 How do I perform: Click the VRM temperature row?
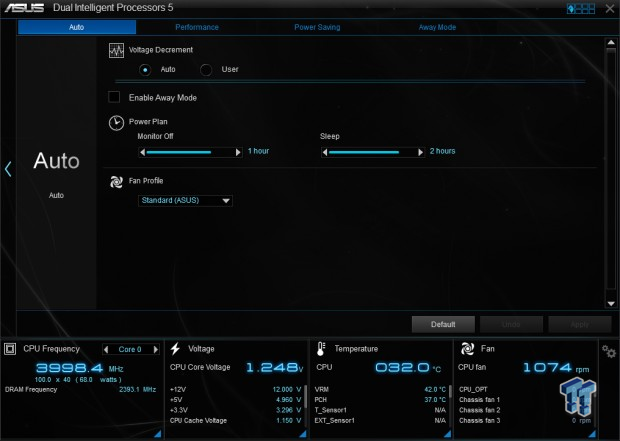pyautogui.click(x=380, y=390)
